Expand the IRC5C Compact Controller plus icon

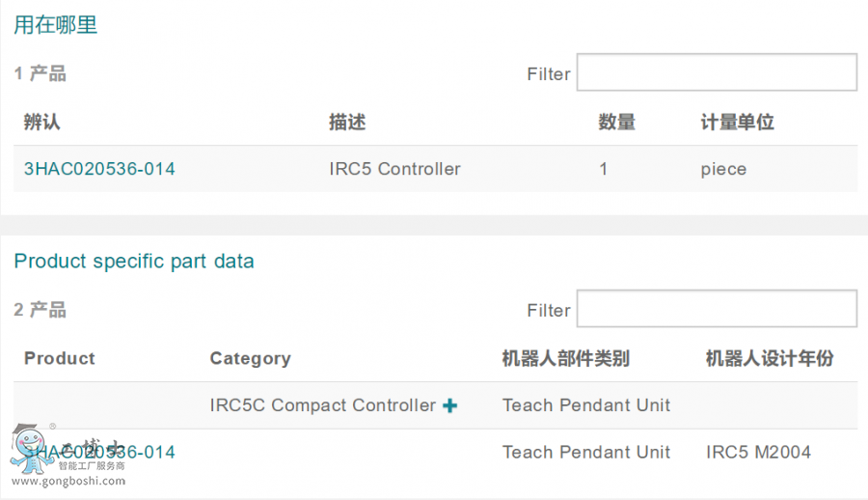pos(449,406)
